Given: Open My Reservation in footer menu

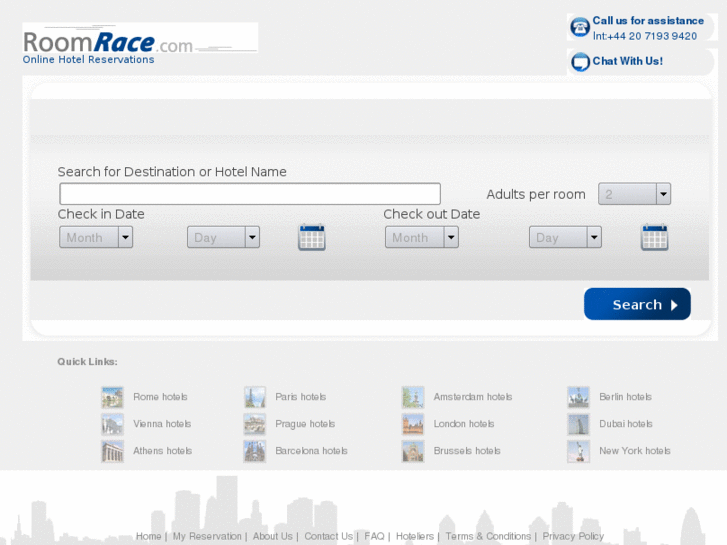Looking at the screenshot, I should (x=207, y=536).
